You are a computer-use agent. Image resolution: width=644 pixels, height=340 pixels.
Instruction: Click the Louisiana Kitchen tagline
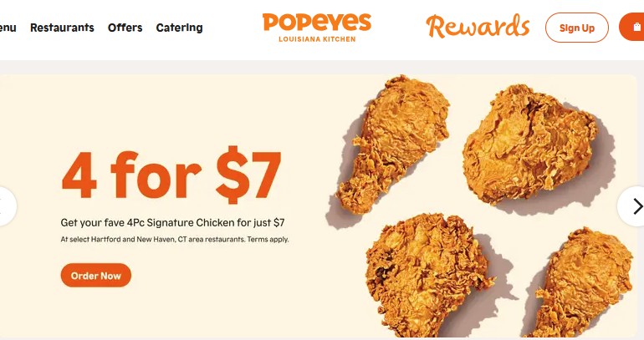coord(317,39)
